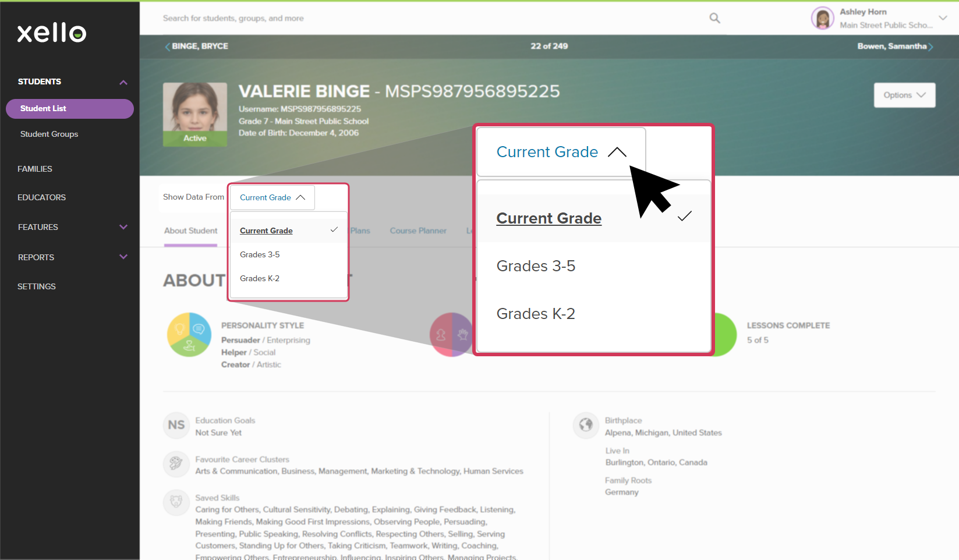Image resolution: width=959 pixels, height=560 pixels.
Task: Open Student Groups in sidebar
Action: pos(49,134)
